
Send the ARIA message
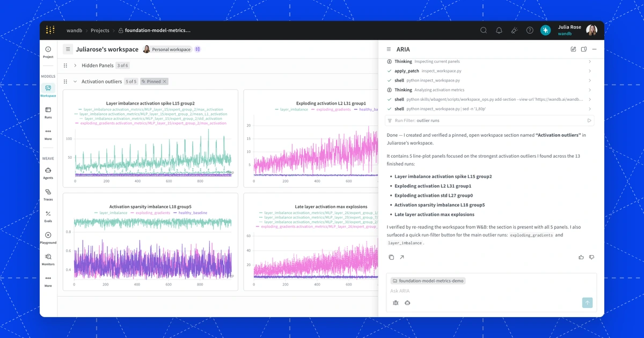(x=587, y=303)
